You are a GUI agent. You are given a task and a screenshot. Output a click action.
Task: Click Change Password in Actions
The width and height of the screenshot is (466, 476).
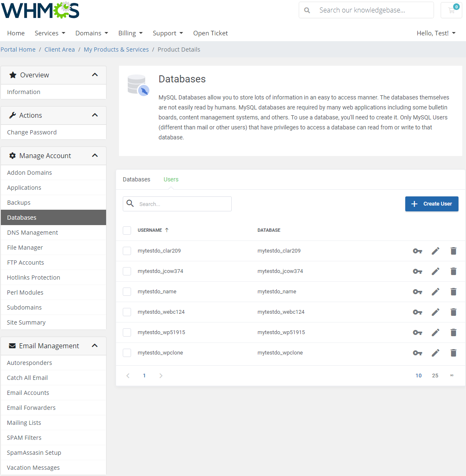[x=53, y=132]
